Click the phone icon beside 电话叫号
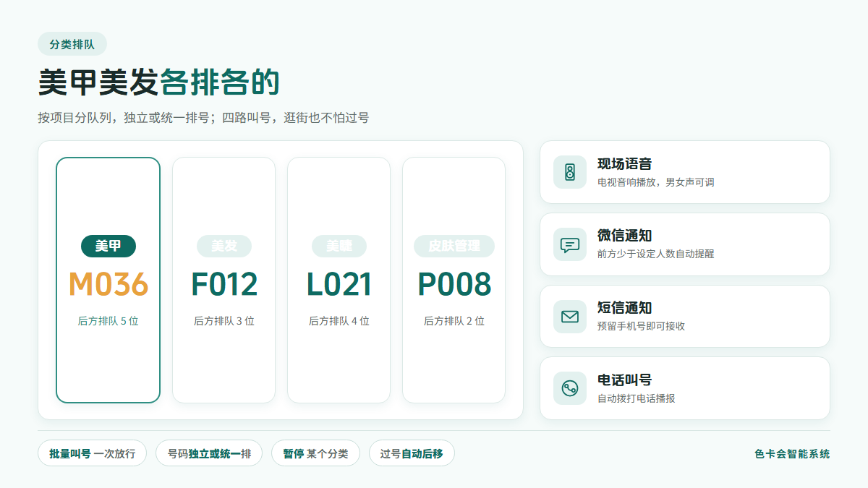 point(570,388)
